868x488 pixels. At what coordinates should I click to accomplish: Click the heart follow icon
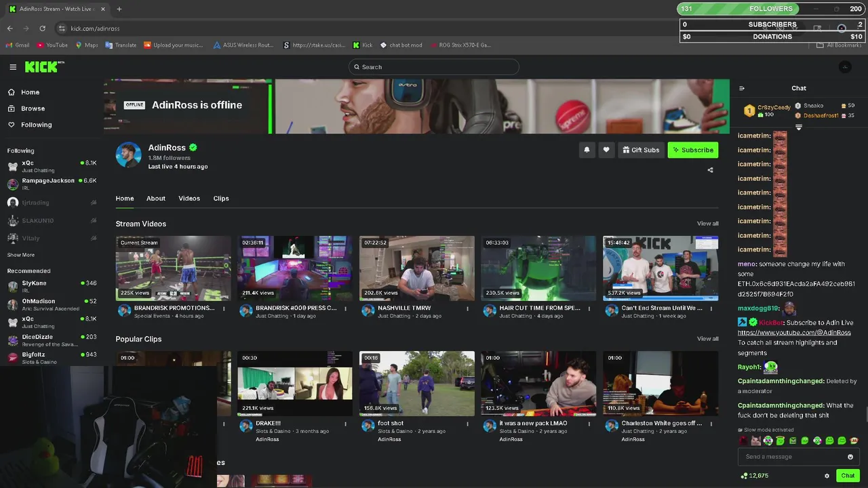click(606, 150)
